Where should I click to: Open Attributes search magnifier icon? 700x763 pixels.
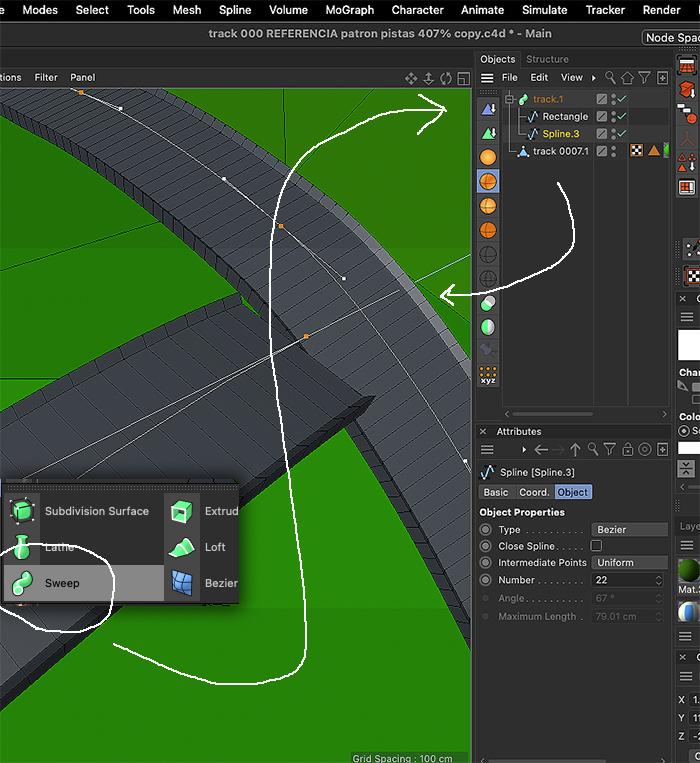coord(592,449)
